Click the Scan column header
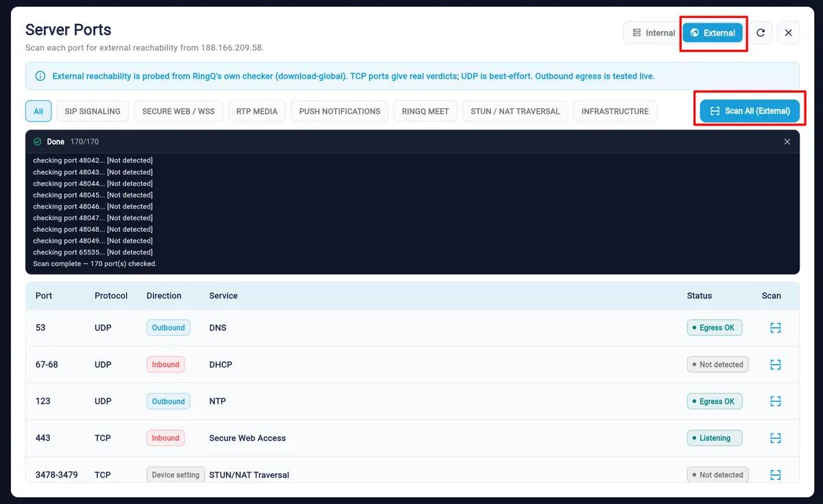 tap(772, 296)
